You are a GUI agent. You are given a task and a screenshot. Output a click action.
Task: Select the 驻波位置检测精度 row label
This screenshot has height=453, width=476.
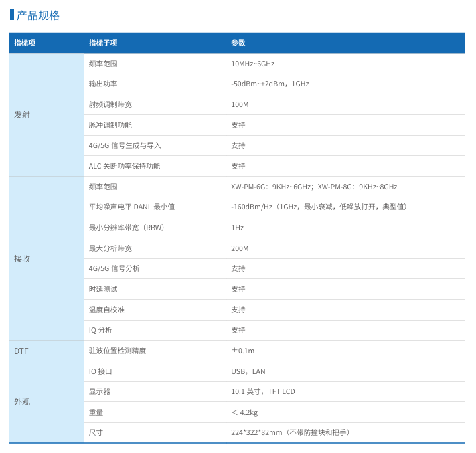click(117, 351)
